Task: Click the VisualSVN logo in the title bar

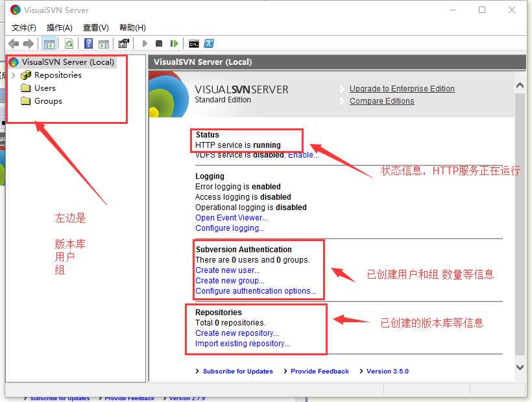Action: coord(16,10)
